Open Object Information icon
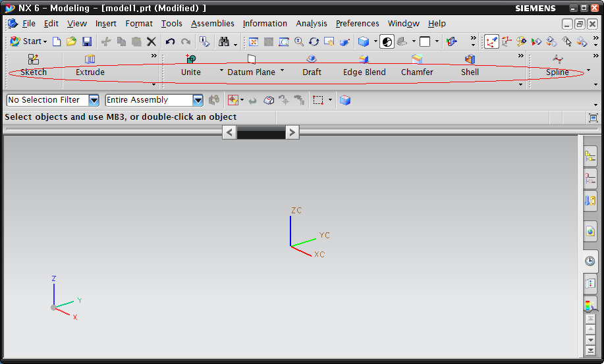Image resolution: width=604 pixels, height=364 pixels. pyautogui.click(x=205, y=41)
